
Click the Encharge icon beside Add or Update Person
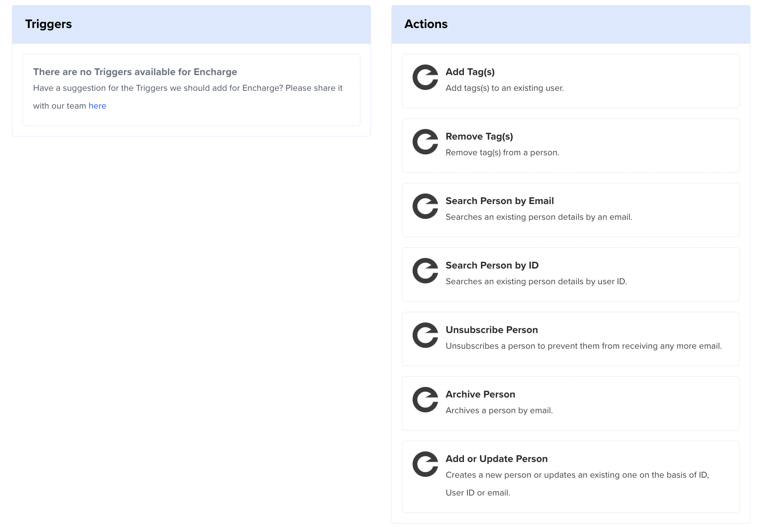(425, 464)
